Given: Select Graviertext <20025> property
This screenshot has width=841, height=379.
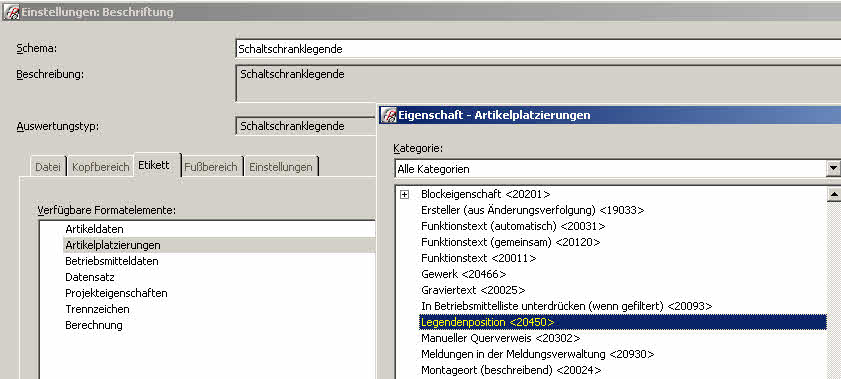Looking at the screenshot, I should coord(473,291).
